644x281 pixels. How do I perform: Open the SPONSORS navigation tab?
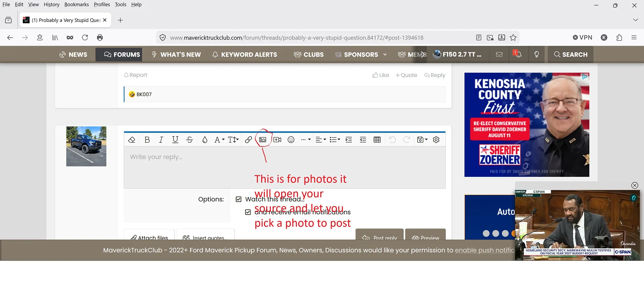click(x=357, y=55)
